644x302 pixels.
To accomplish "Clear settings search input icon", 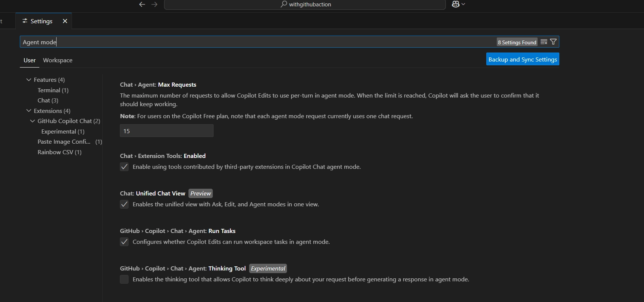I will [x=544, y=42].
